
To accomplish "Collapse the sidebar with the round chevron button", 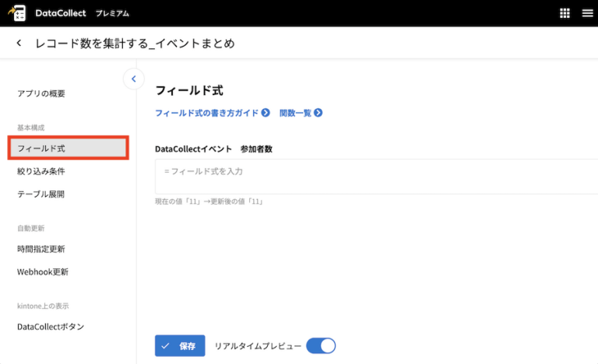I will click(x=133, y=79).
